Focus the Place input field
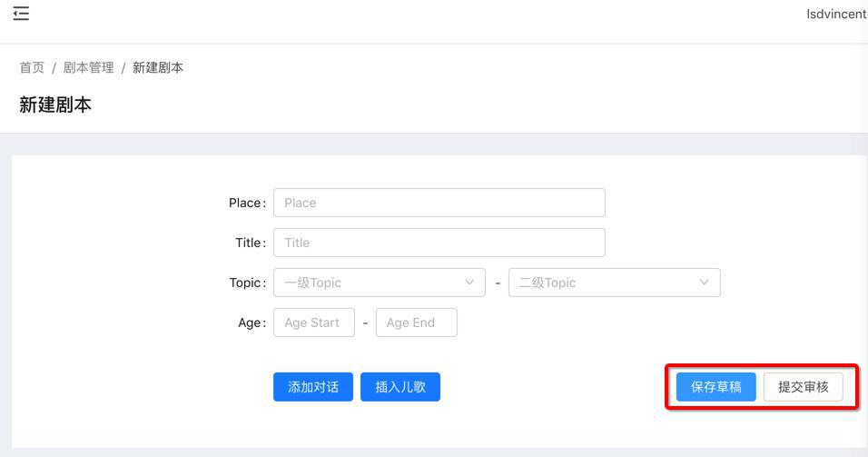 coord(439,203)
